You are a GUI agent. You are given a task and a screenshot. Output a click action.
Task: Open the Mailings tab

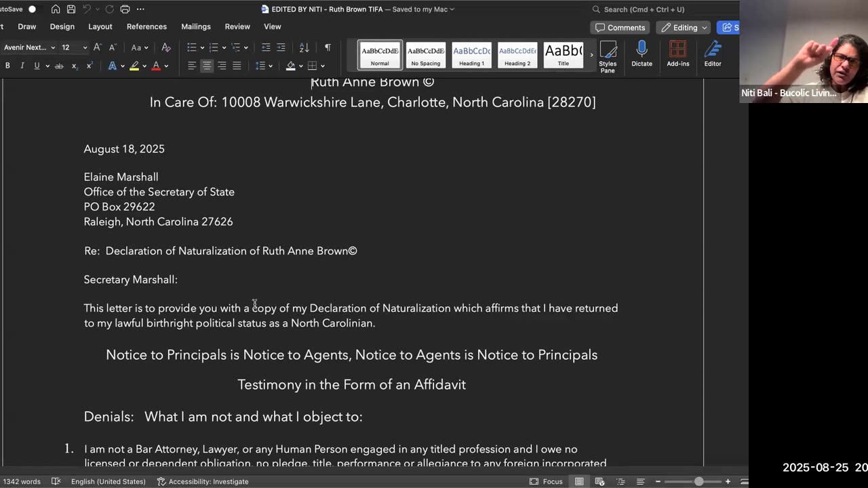196,26
